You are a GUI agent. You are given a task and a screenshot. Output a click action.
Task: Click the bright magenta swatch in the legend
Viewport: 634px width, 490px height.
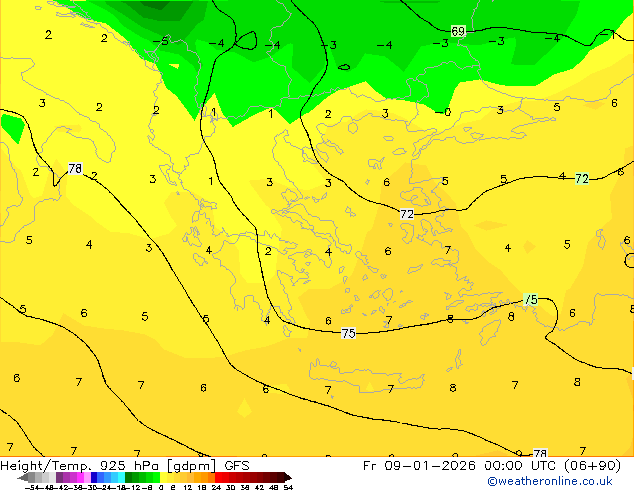[80, 478]
